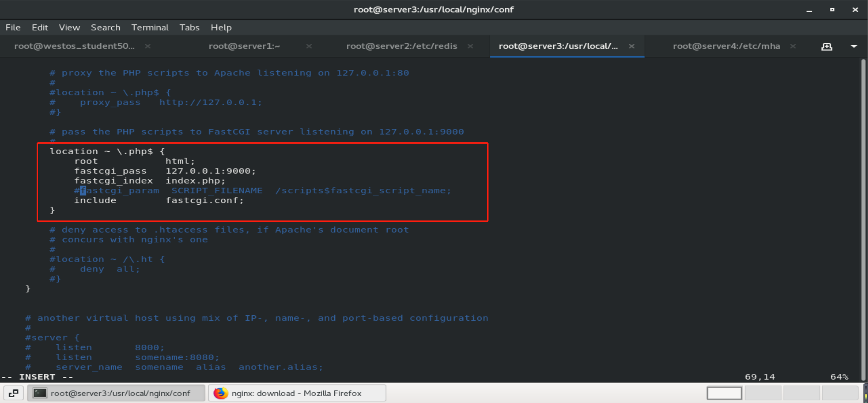This screenshot has width=868, height=403.
Task: Click 'server_name somename alias' line
Action: [x=175, y=367]
